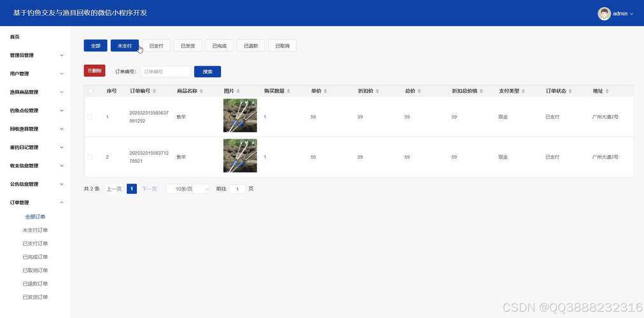This screenshot has height=318, width=644.
Task: Open 已支付订单 in the sidebar
Action: (x=35, y=244)
